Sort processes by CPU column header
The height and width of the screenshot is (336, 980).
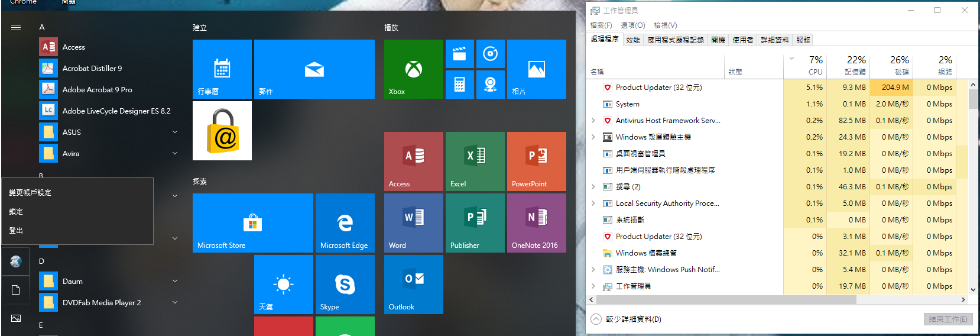pos(805,66)
